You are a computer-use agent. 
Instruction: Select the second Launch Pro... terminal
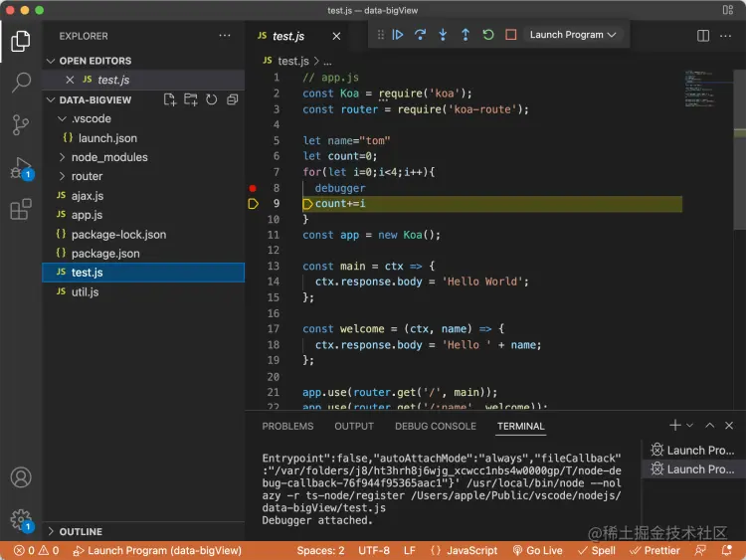[693, 469]
